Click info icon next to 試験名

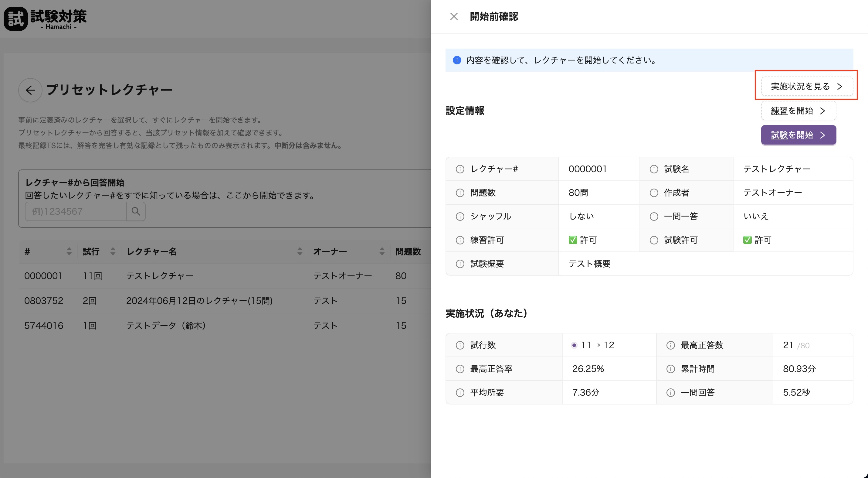(x=654, y=169)
